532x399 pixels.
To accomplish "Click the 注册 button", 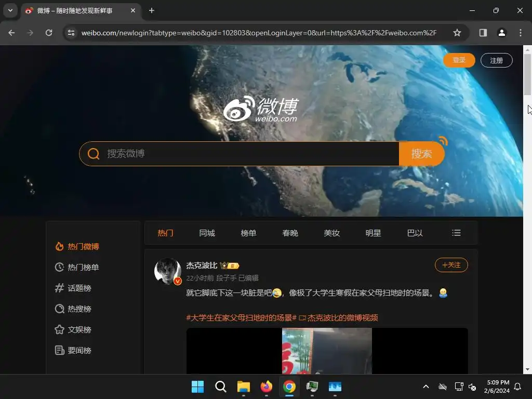I will pos(496,60).
